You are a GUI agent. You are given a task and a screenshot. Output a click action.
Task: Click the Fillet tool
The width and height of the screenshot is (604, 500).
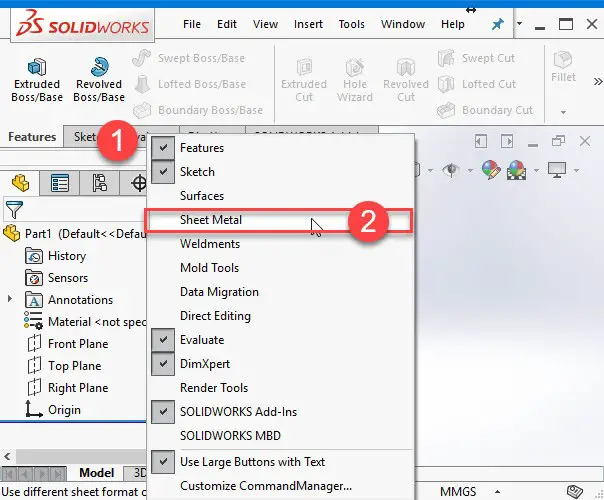click(563, 67)
